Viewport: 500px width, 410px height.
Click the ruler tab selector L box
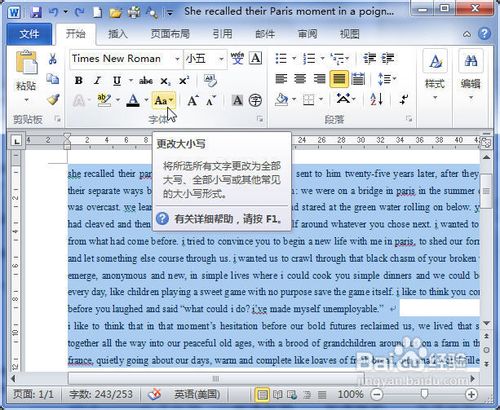16,140
